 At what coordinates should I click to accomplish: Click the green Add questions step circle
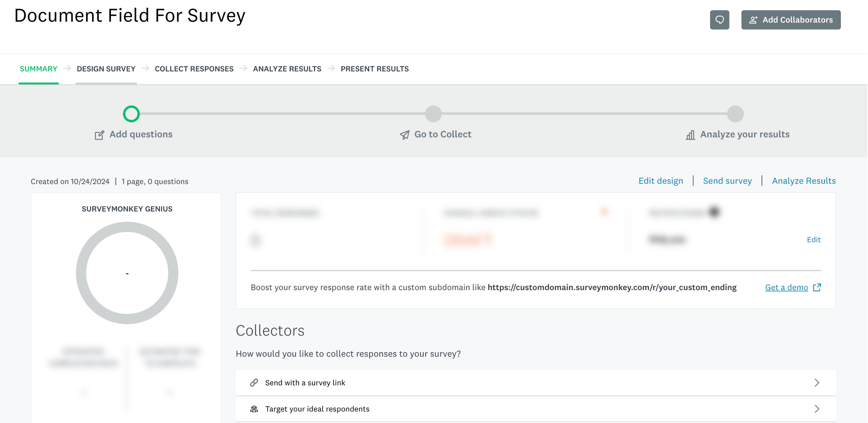point(131,114)
